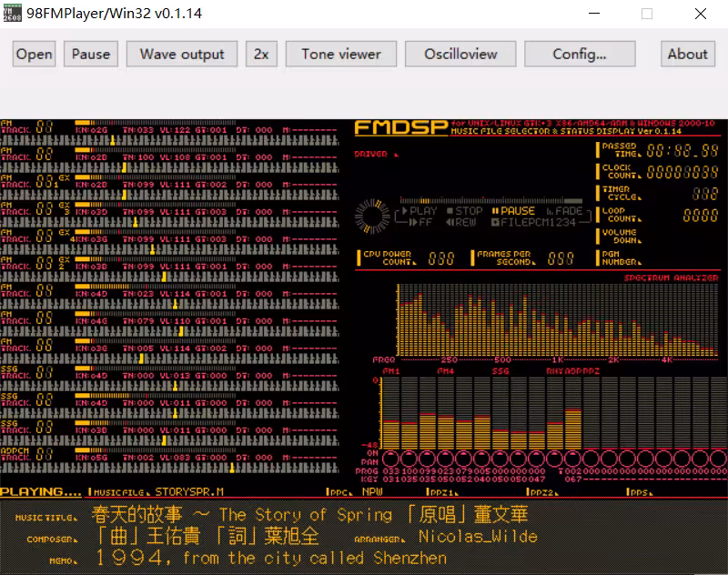Click the FF fast-forward indicator
The width and height of the screenshot is (728, 575).
(x=420, y=222)
